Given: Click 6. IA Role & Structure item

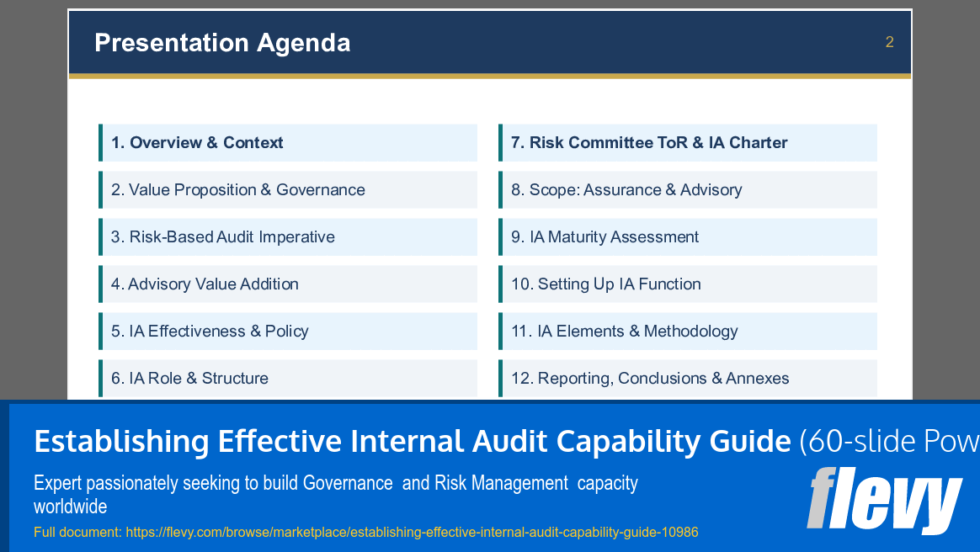Looking at the screenshot, I should (289, 378).
